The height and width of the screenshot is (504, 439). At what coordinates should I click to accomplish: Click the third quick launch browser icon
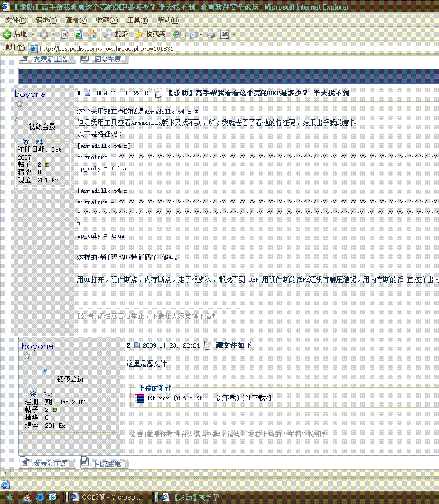point(53,497)
